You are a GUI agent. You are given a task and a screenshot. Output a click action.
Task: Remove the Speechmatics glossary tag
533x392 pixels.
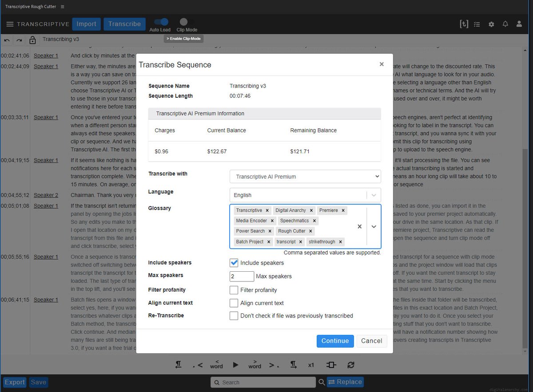314,221
